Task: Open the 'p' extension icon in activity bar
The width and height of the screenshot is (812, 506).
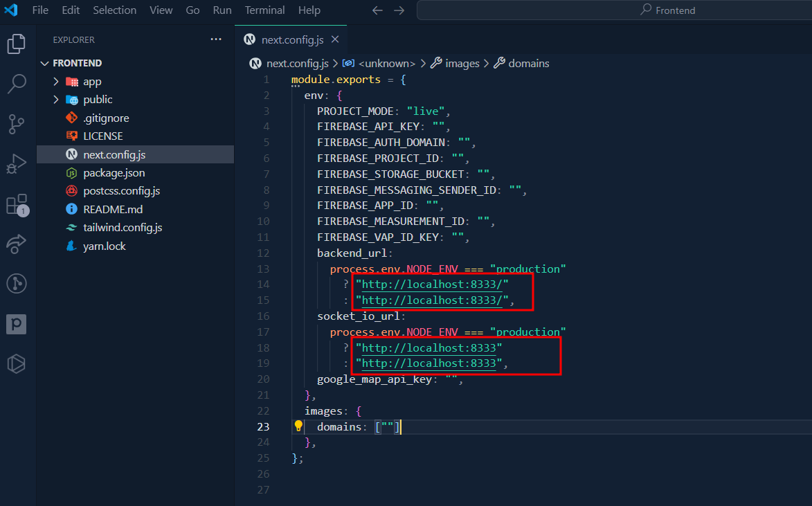Action: point(17,324)
